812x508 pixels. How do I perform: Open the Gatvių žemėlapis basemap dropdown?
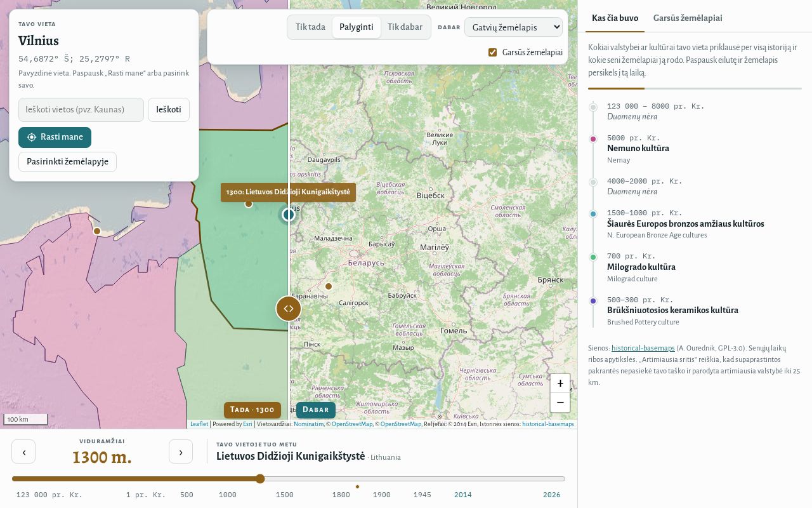[x=513, y=27]
